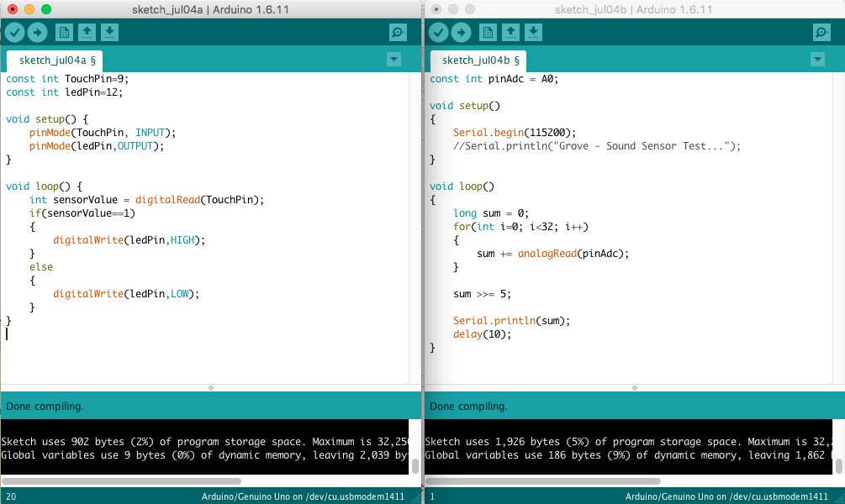Click board port status in sketch_jul04a footer
The width and height of the screenshot is (845, 504).
(x=303, y=496)
